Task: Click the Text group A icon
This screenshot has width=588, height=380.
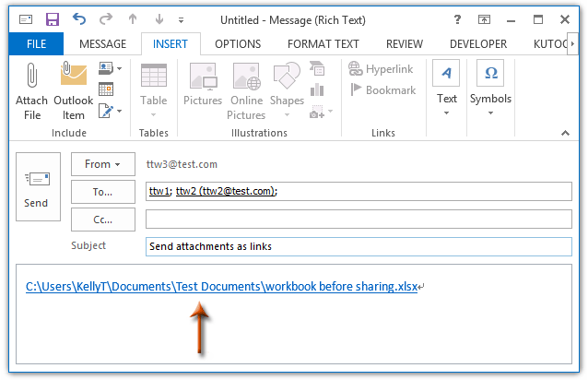Action: point(446,73)
